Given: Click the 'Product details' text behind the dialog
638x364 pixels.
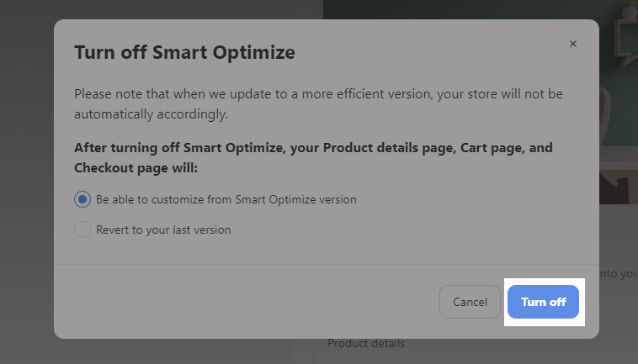Looking at the screenshot, I should (x=366, y=344).
